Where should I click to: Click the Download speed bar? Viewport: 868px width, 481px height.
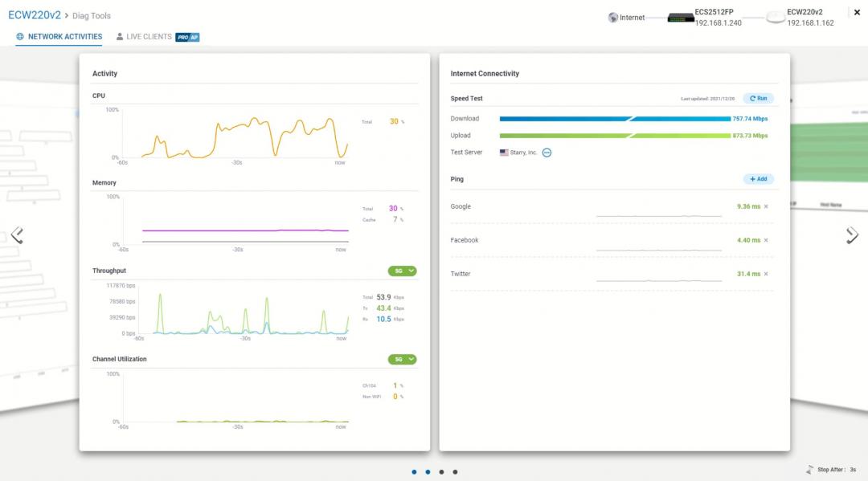pyautogui.click(x=615, y=119)
